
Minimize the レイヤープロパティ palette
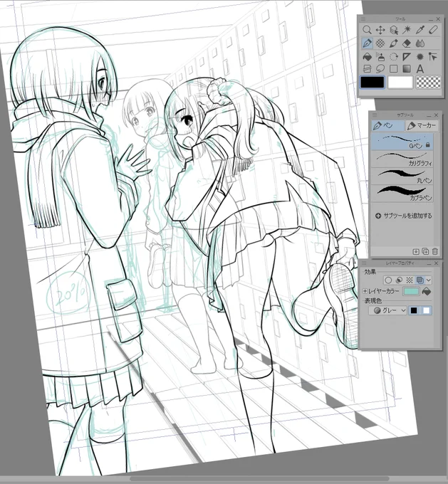429,263
